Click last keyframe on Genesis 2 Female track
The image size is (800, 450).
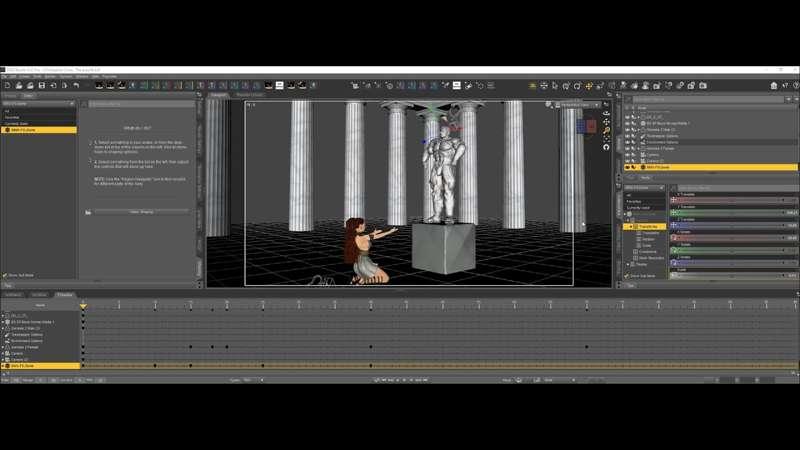[586, 347]
